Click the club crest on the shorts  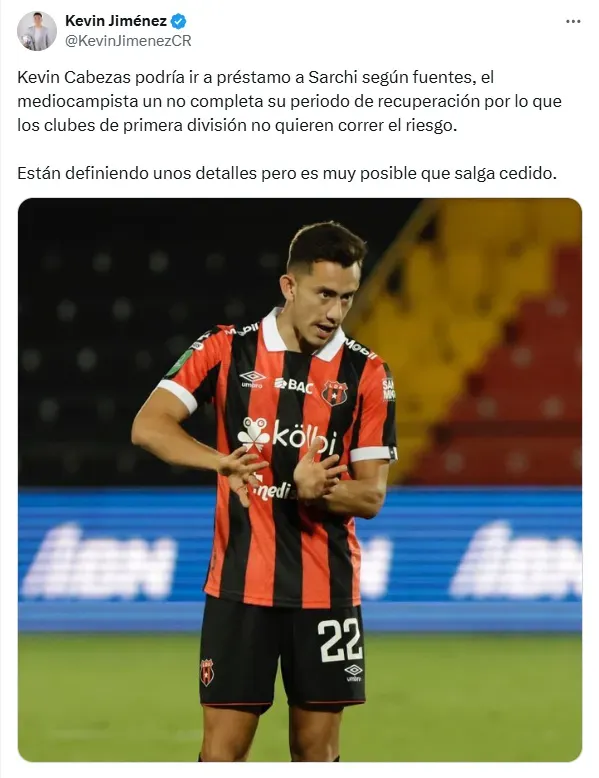[207, 672]
